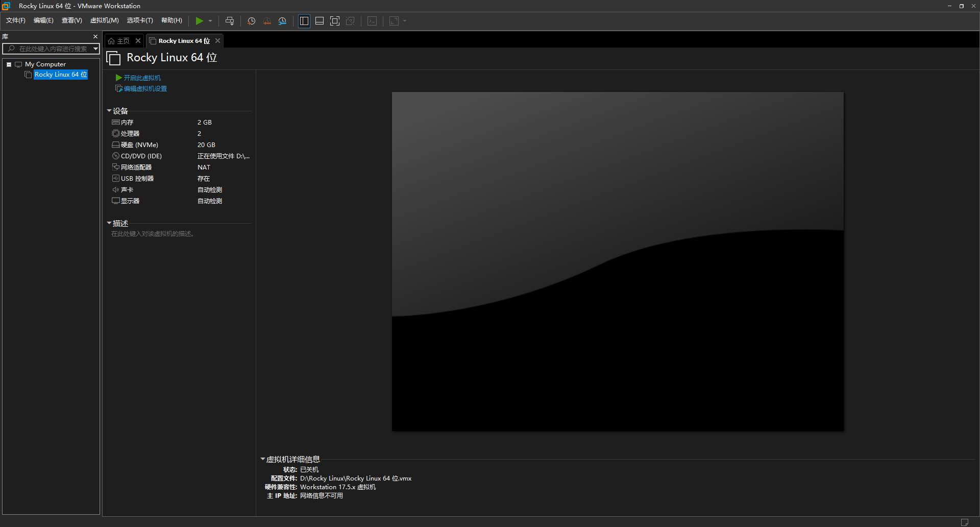Click the 显示器 display device row
This screenshot has width=980, height=527.
(x=181, y=201)
